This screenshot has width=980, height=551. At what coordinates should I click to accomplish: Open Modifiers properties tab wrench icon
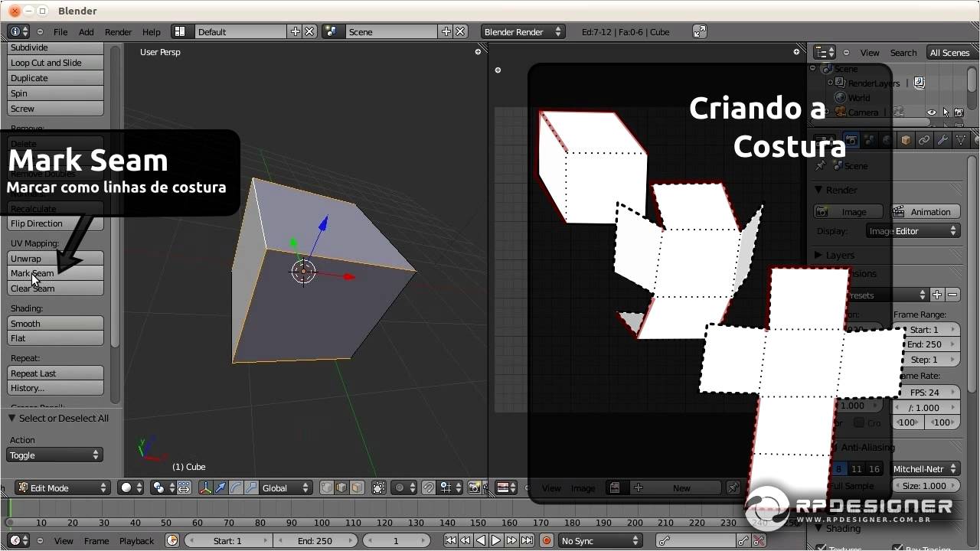point(942,140)
